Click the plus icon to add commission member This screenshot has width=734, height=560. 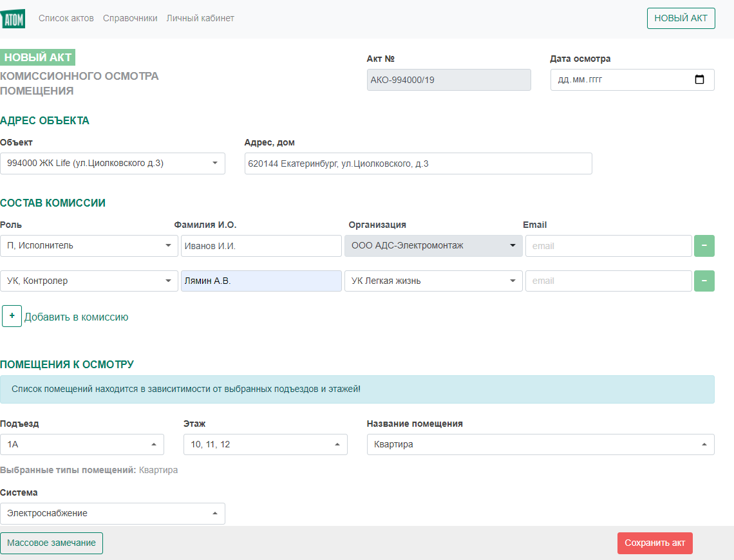tap(12, 316)
